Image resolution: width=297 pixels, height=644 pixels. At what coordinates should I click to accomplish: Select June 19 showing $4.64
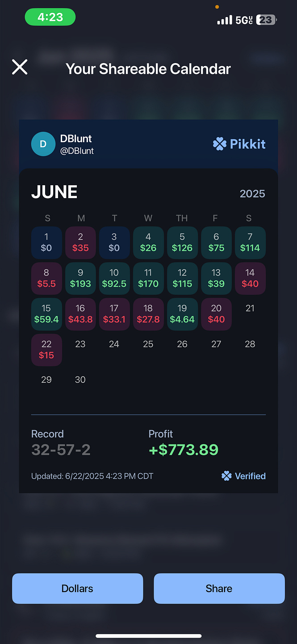click(182, 314)
